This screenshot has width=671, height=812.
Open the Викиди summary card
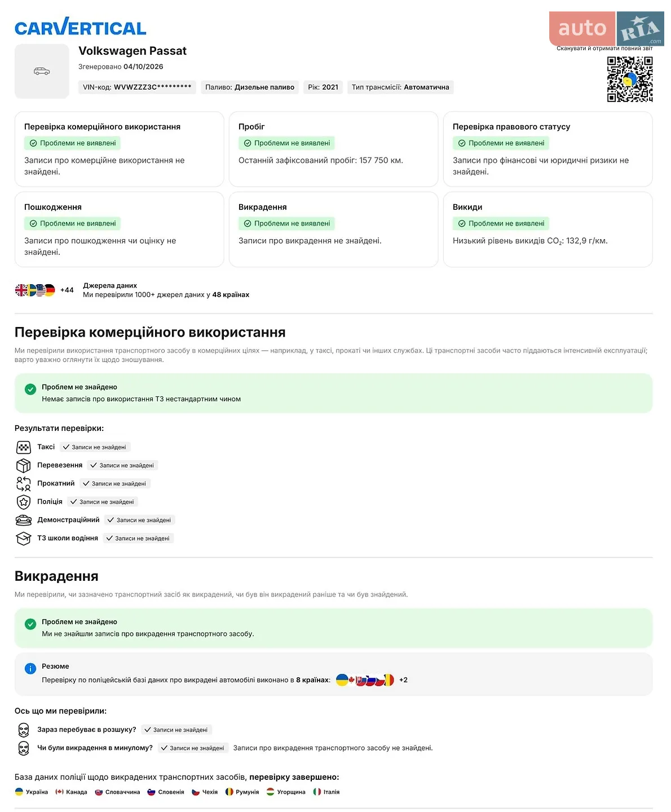pos(548,230)
